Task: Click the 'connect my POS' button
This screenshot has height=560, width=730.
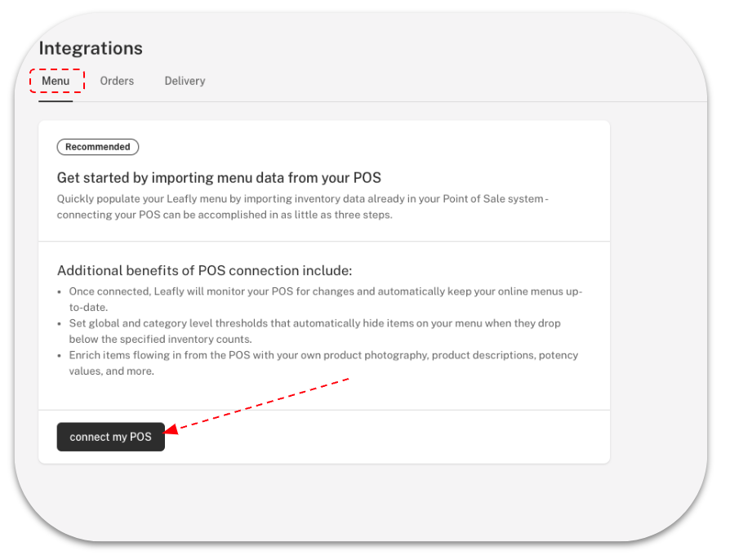Action: [110, 438]
